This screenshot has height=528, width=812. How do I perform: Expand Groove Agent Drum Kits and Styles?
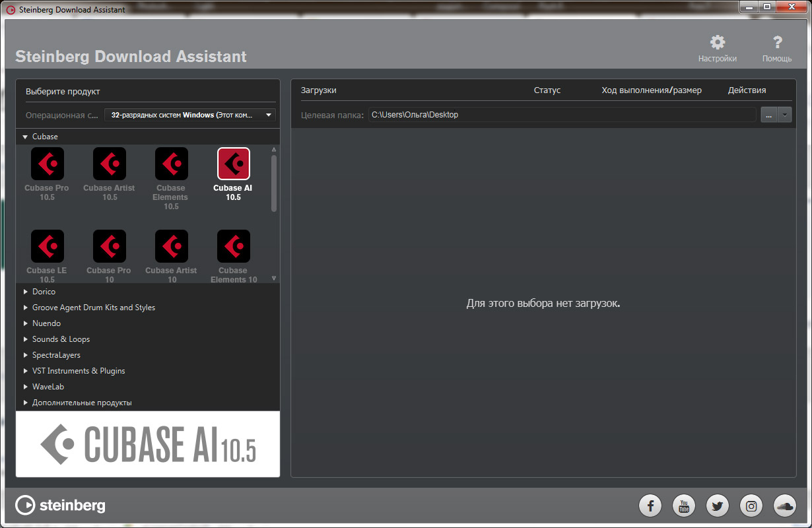(25, 308)
